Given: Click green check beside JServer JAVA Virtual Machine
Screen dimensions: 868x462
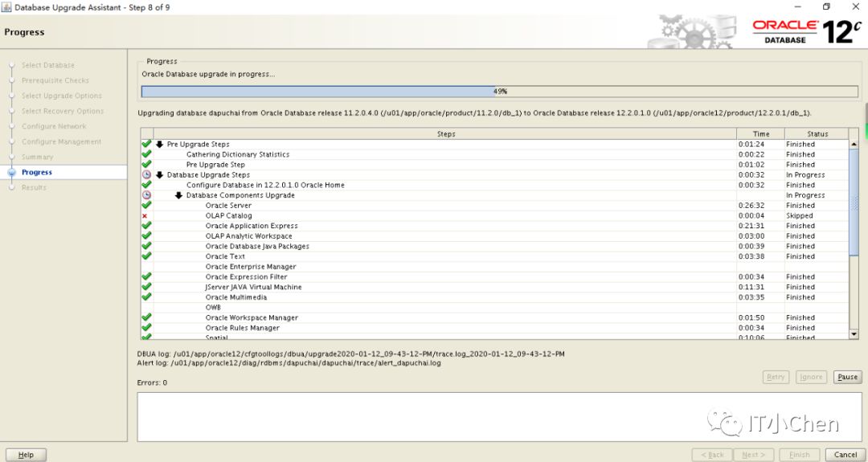Looking at the screenshot, I should (x=146, y=287).
